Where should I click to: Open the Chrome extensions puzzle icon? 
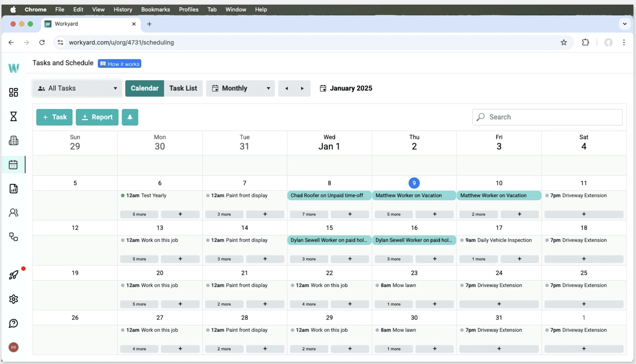click(585, 42)
